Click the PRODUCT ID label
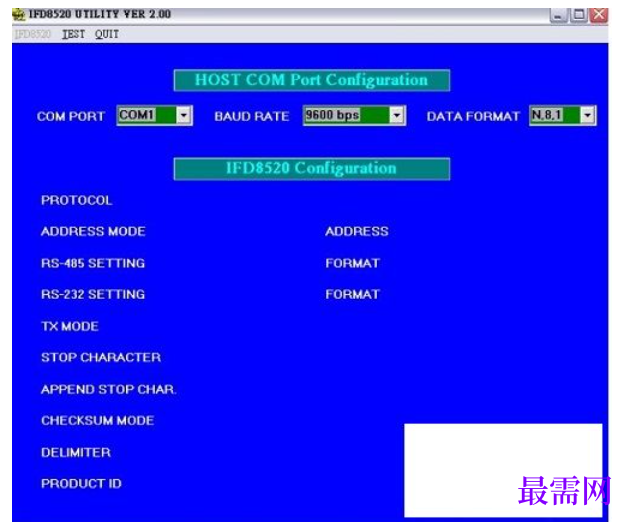The width and height of the screenshot is (630, 522). coord(81,483)
